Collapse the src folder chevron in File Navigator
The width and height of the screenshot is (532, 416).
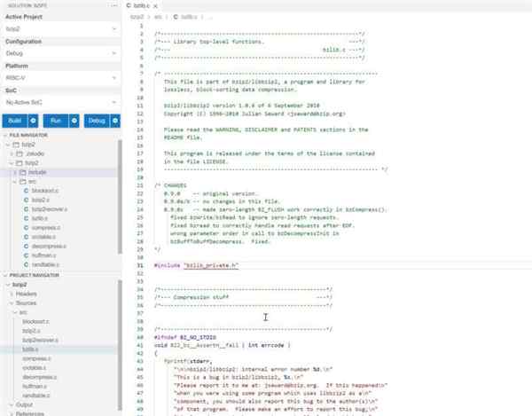15,182
